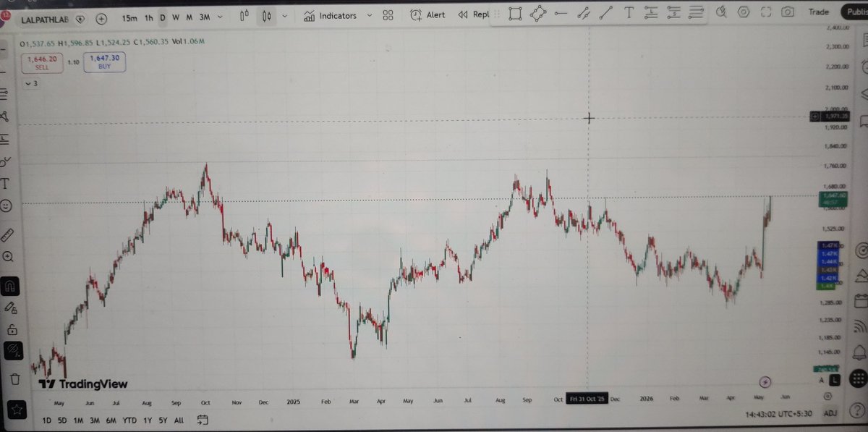Open the LALPATHLAB symbol search

point(46,18)
